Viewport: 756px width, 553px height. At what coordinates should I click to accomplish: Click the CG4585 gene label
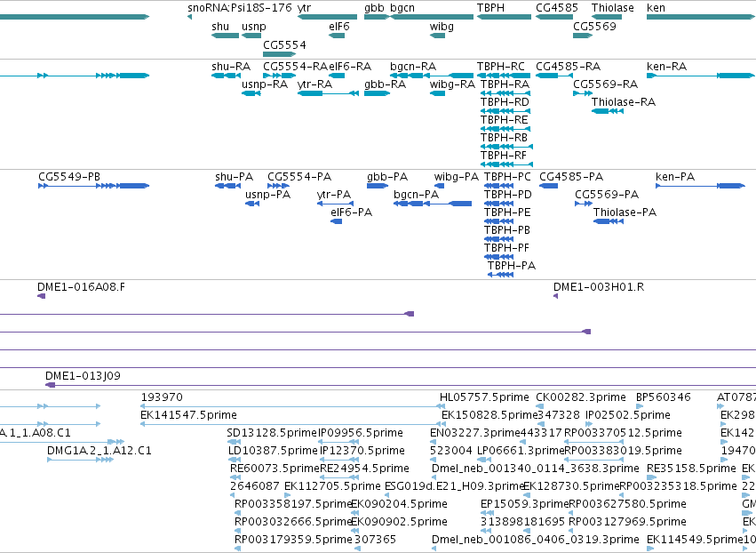pos(556,8)
